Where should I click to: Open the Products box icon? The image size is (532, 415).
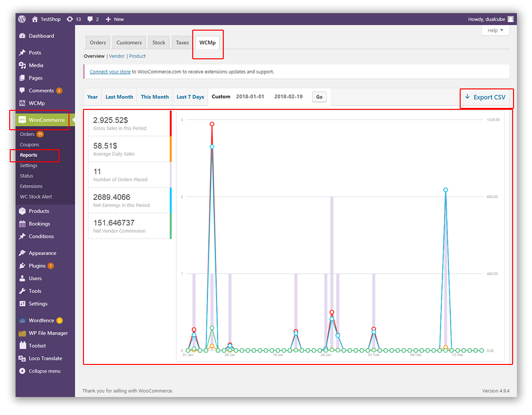tap(22, 211)
